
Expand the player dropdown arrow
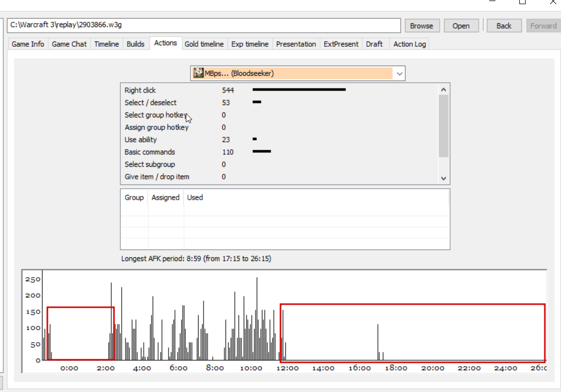coord(399,74)
